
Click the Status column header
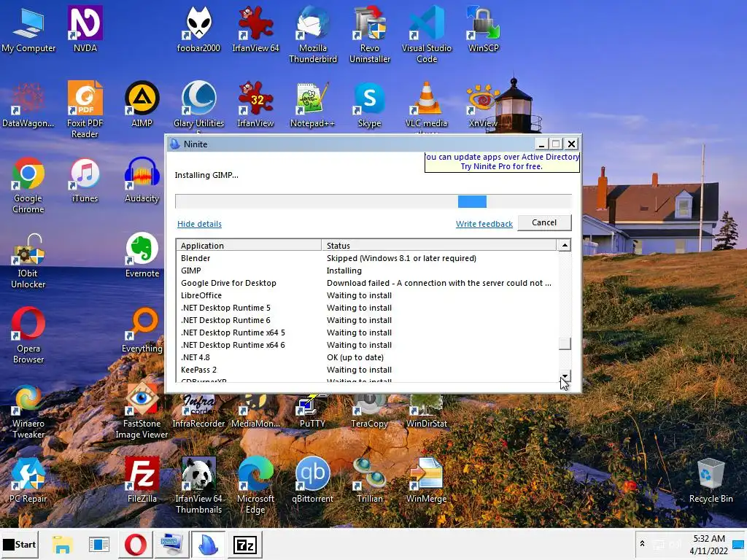[x=438, y=245]
